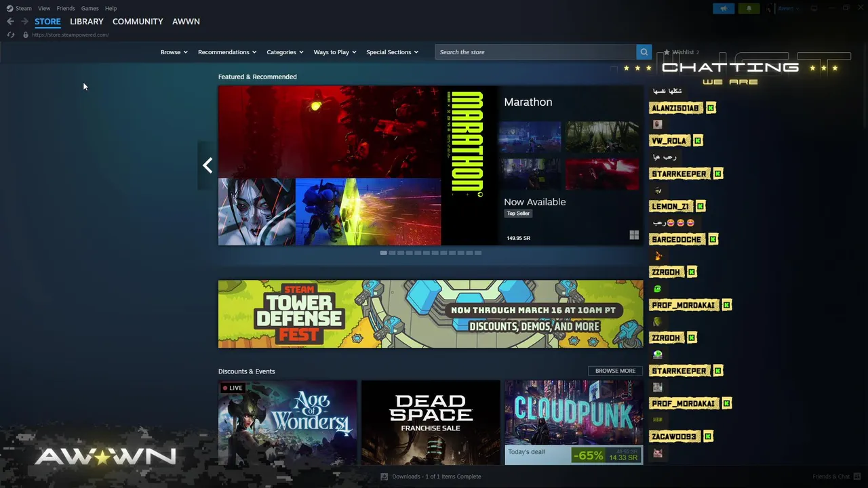The height and width of the screenshot is (488, 868).
Task: Start the search with the magnifier button
Action: click(644, 52)
